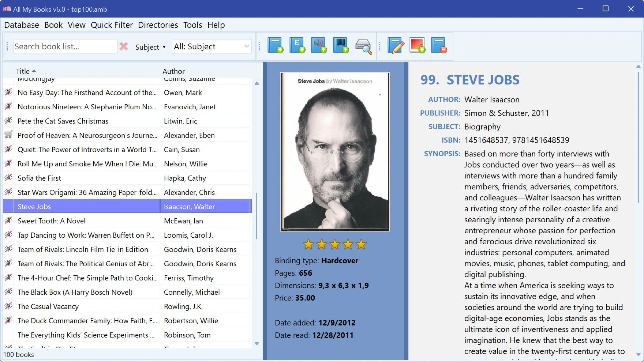Open the Tools menu

[x=193, y=25]
